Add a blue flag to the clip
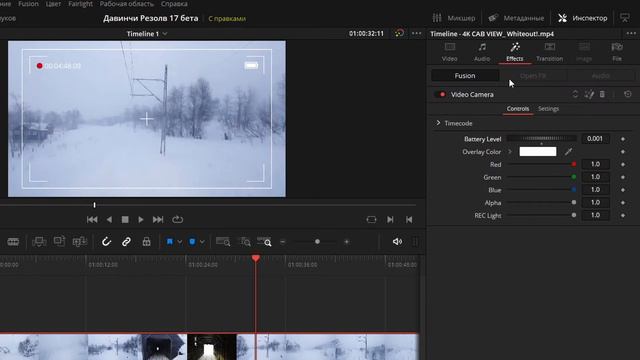Image resolution: width=640 pixels, height=360 pixels. click(x=170, y=242)
